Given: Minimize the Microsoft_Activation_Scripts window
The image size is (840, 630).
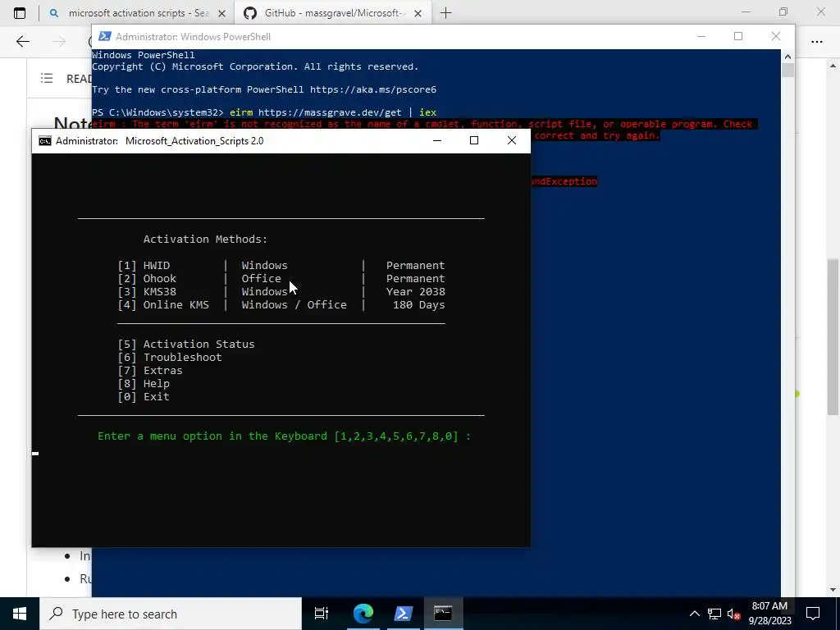Looking at the screenshot, I should tap(437, 140).
